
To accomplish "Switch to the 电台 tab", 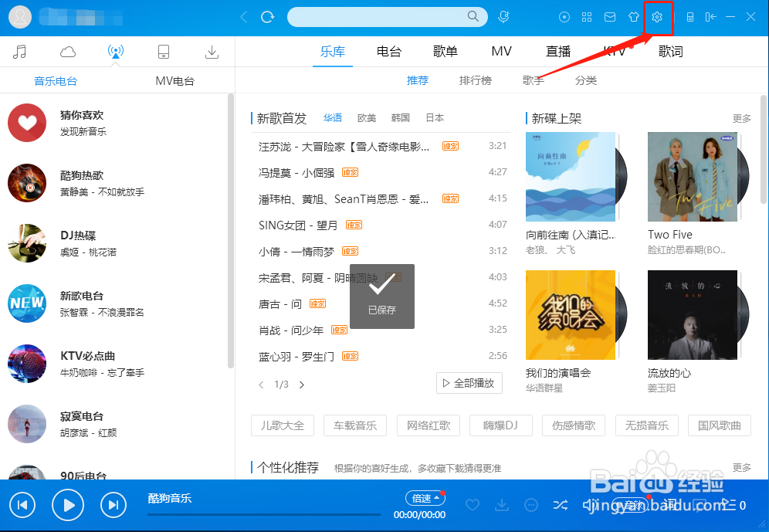I will point(389,52).
